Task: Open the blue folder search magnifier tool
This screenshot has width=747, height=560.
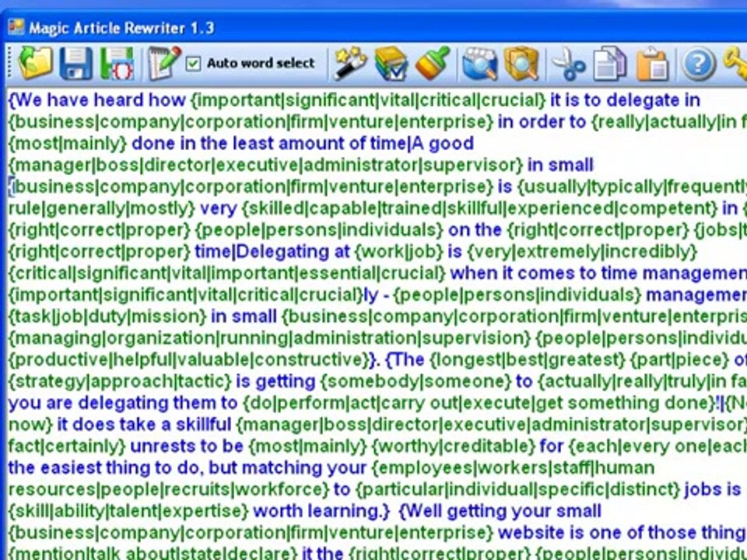Action: pos(480,63)
